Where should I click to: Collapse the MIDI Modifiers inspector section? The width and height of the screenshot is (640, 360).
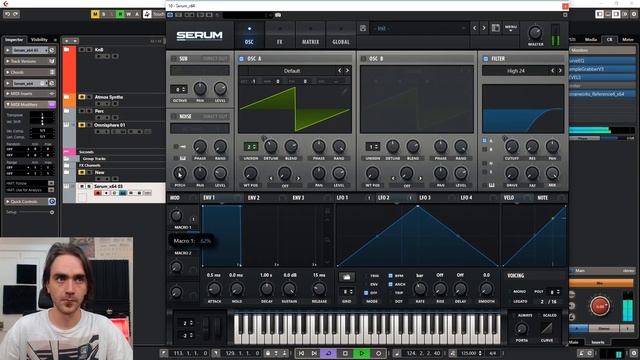(x=29, y=104)
